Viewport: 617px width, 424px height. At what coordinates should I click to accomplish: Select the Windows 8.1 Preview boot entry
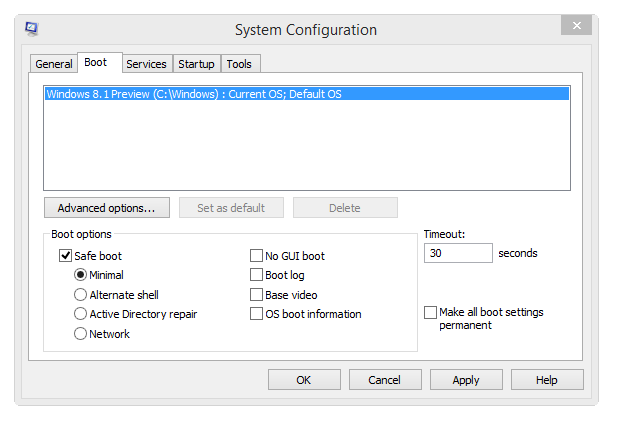click(x=307, y=94)
